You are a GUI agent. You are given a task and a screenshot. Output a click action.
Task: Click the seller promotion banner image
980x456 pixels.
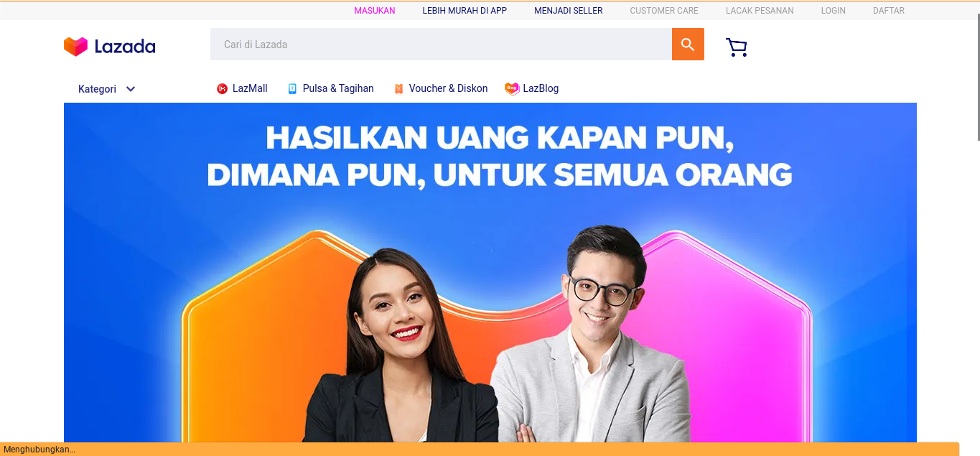[x=490, y=273]
